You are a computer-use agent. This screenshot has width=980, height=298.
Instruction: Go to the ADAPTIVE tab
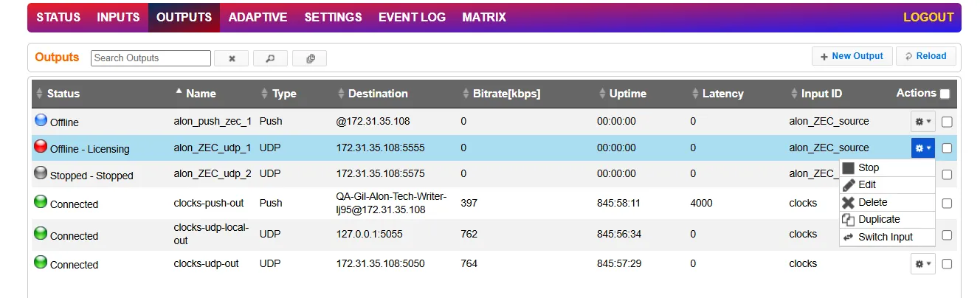pyautogui.click(x=258, y=17)
